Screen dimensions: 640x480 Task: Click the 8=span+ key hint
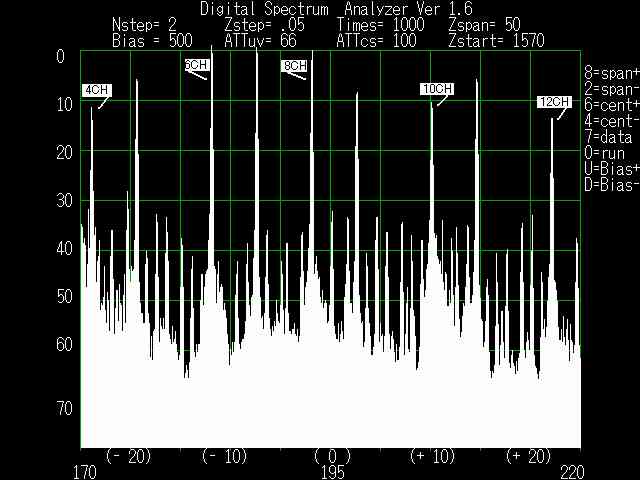click(x=612, y=73)
